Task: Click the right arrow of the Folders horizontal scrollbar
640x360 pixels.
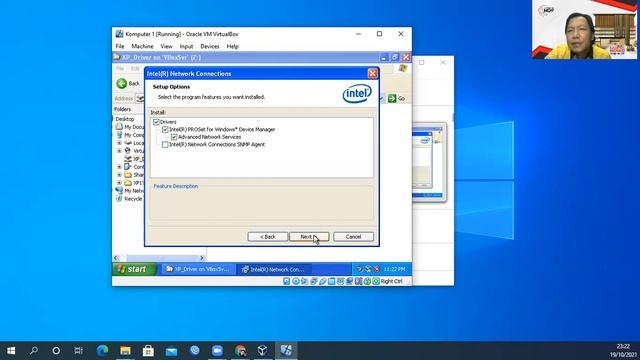Action: click(202, 258)
